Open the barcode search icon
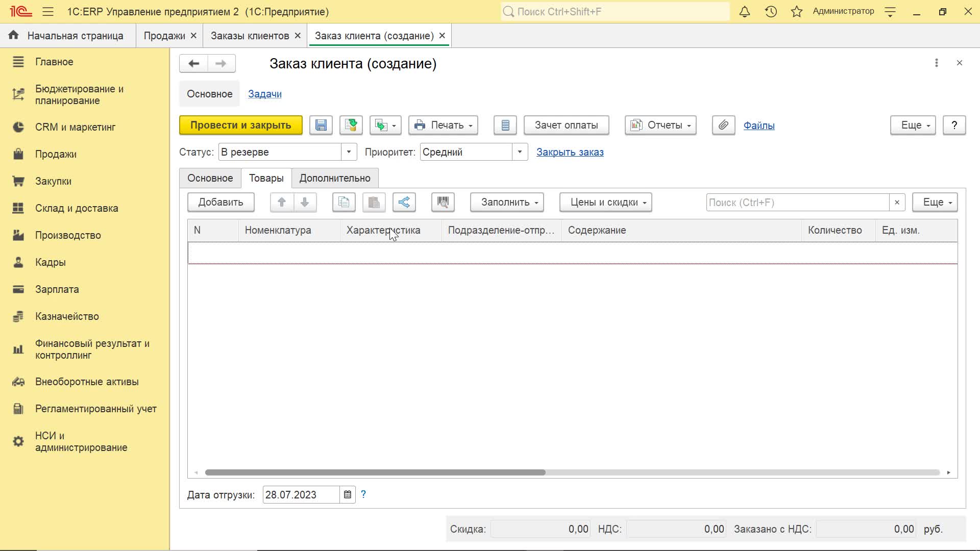The width and height of the screenshot is (980, 551). point(443,202)
